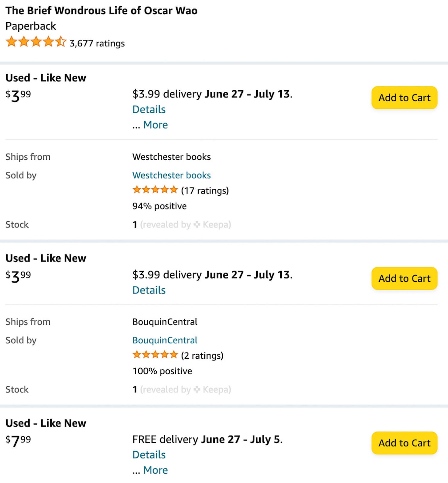Viewport: 448px width, 483px height.
Task: Open the BouquinCentral seller page
Action: [165, 340]
